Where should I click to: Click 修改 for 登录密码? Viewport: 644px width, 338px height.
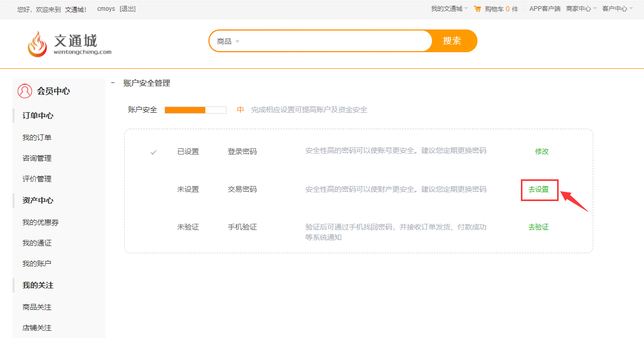coord(542,151)
